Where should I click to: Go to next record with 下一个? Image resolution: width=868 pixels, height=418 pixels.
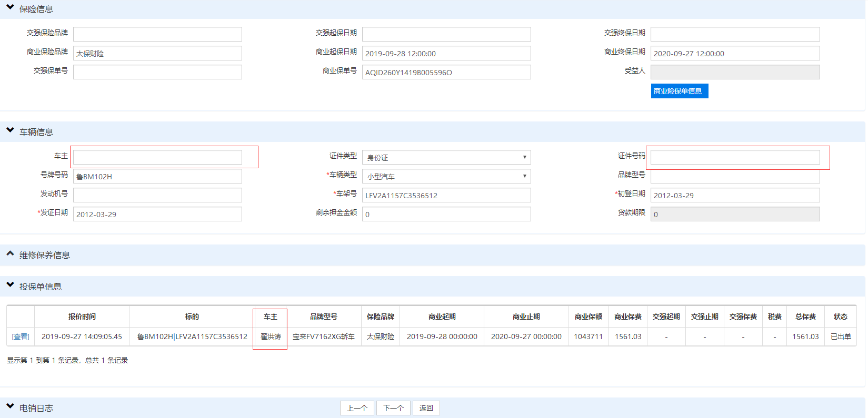point(393,408)
